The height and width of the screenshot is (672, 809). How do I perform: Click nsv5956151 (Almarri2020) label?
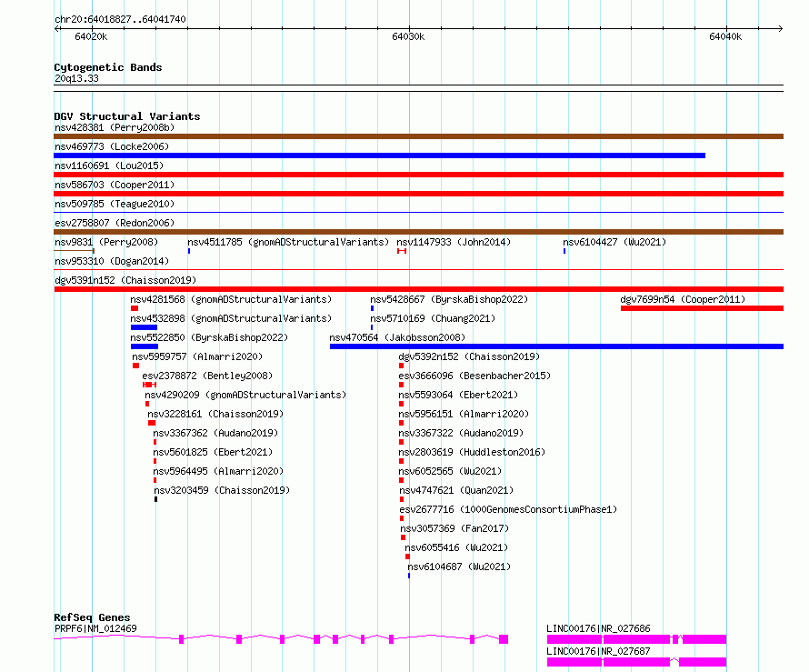pos(464,414)
